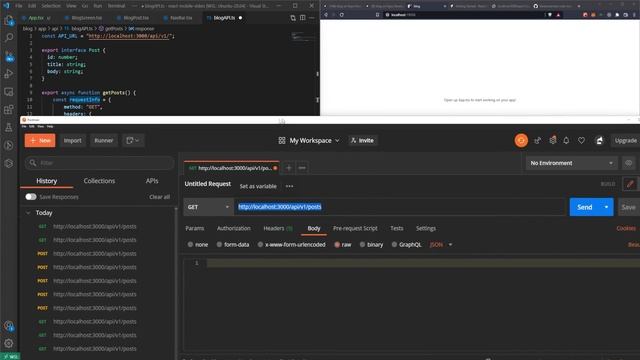Open My Workspace switcher

(309, 140)
